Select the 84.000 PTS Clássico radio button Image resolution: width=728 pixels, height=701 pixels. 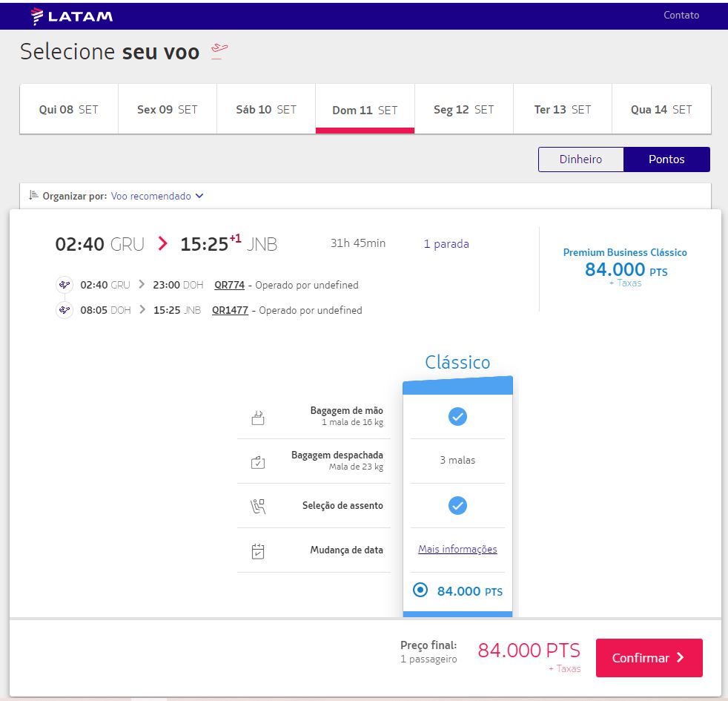tap(420, 590)
